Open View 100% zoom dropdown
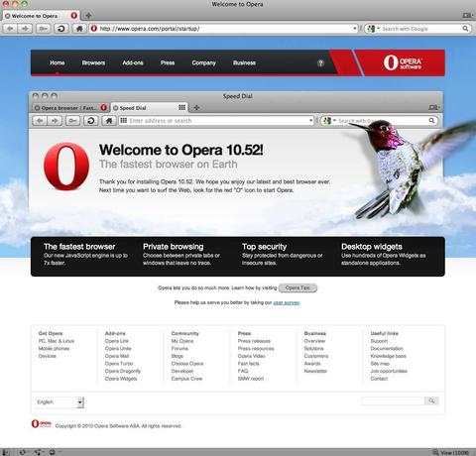 pyautogui.click(x=451, y=452)
